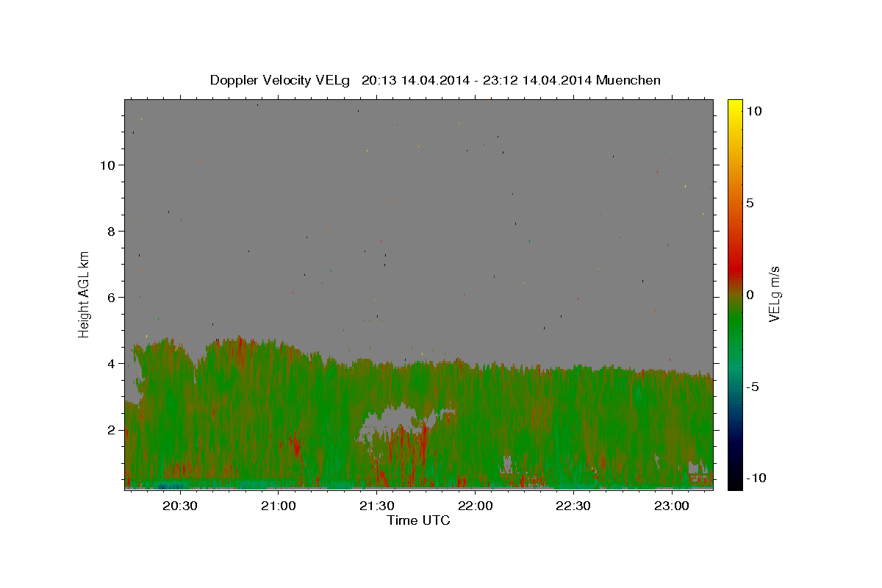Click the start date '20:13 14.04.2014' in title
Screen dimensions: 882x588
[414, 80]
